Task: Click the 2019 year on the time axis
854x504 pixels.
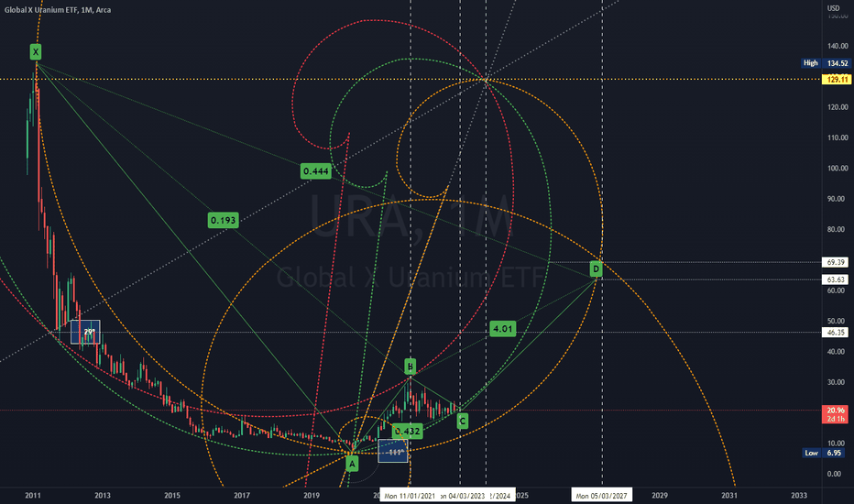Action: tap(312, 495)
